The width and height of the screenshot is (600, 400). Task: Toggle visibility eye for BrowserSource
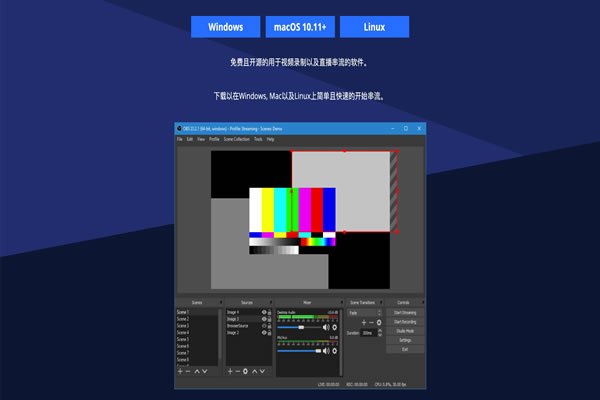(264, 326)
